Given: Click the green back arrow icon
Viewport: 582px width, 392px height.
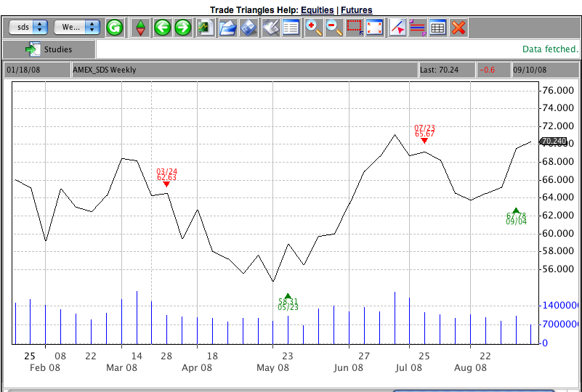Looking at the screenshot, I should 162,28.
